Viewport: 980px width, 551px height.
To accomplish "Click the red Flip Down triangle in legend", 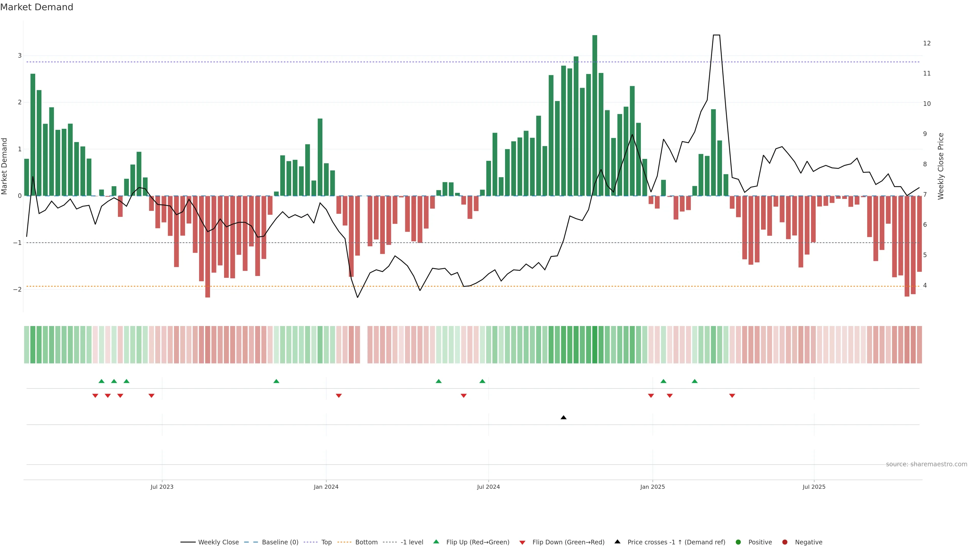I will pyautogui.click(x=522, y=542).
